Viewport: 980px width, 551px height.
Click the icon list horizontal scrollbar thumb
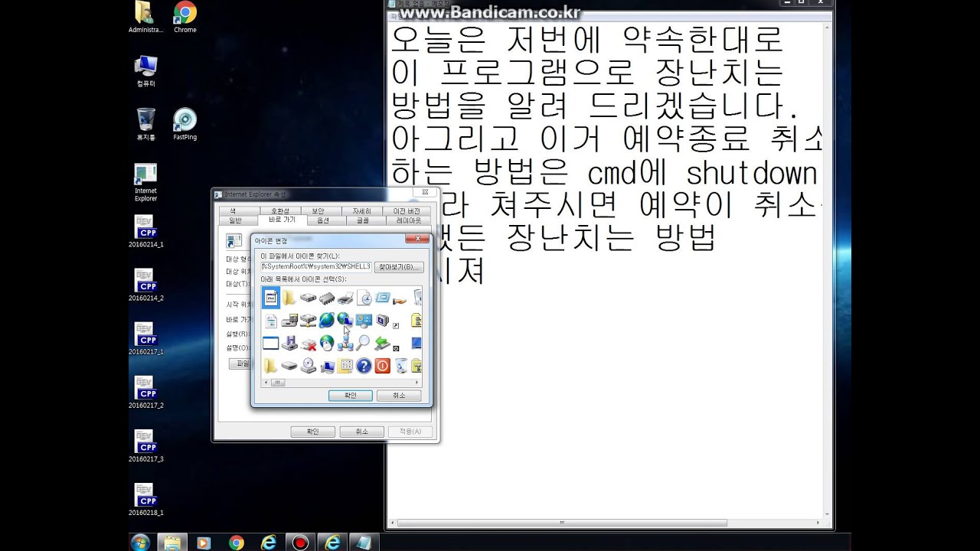click(277, 383)
